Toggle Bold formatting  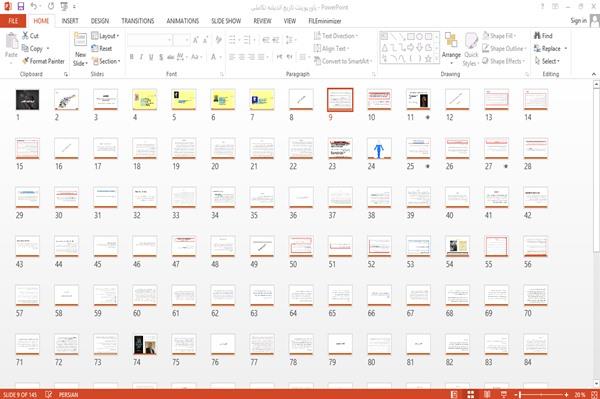tap(132, 57)
